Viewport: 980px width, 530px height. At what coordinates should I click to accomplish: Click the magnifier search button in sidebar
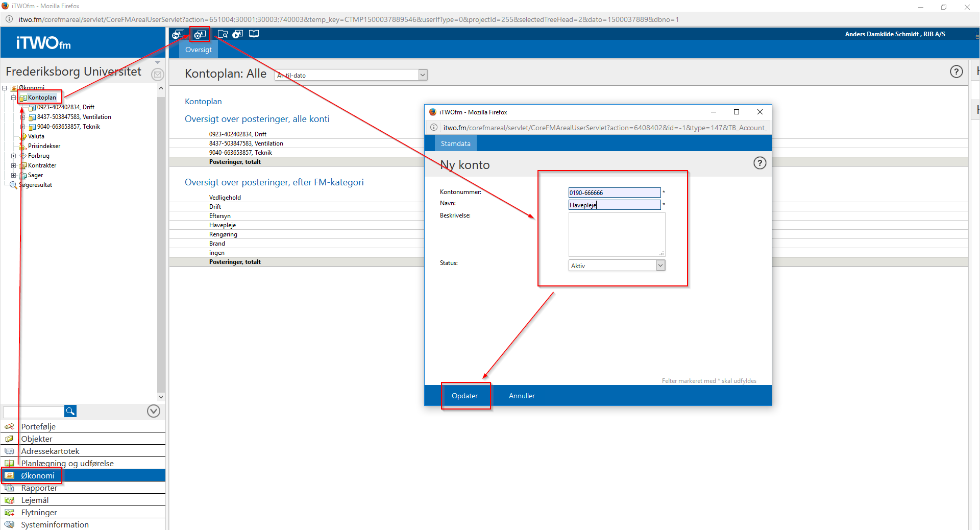[x=70, y=411]
